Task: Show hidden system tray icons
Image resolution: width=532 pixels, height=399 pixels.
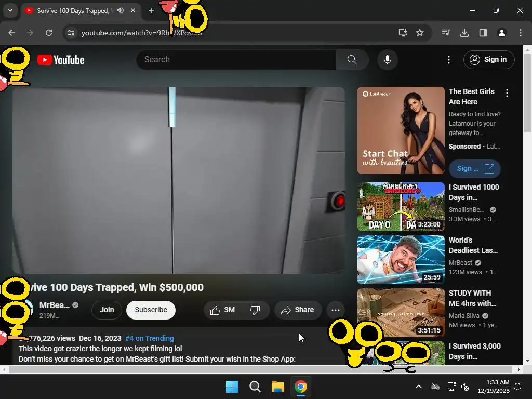Action: pos(419,387)
